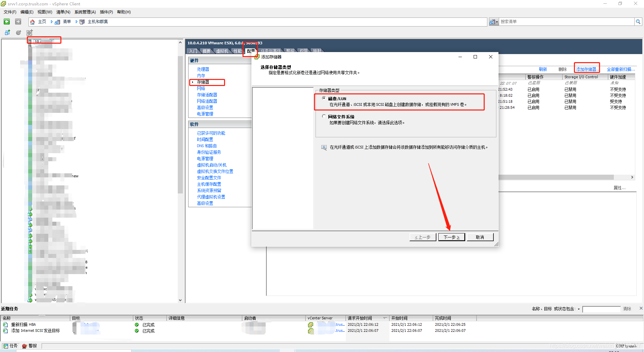Open 主机缓存配置 link
This screenshot has height=352, width=644.
tap(209, 184)
